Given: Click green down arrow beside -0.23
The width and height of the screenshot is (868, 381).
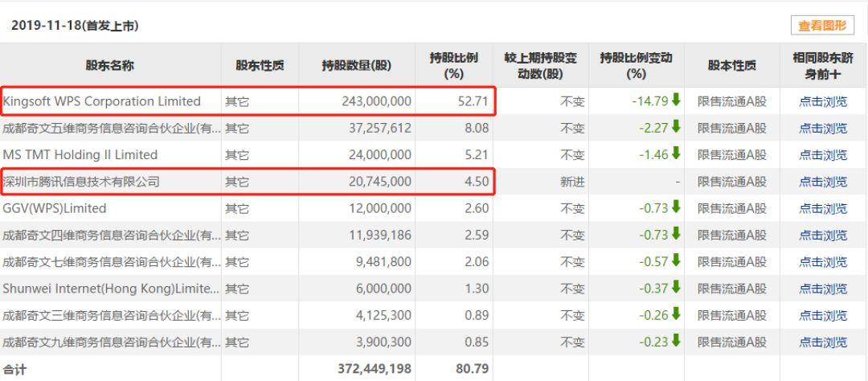Looking at the screenshot, I should coord(676,342).
